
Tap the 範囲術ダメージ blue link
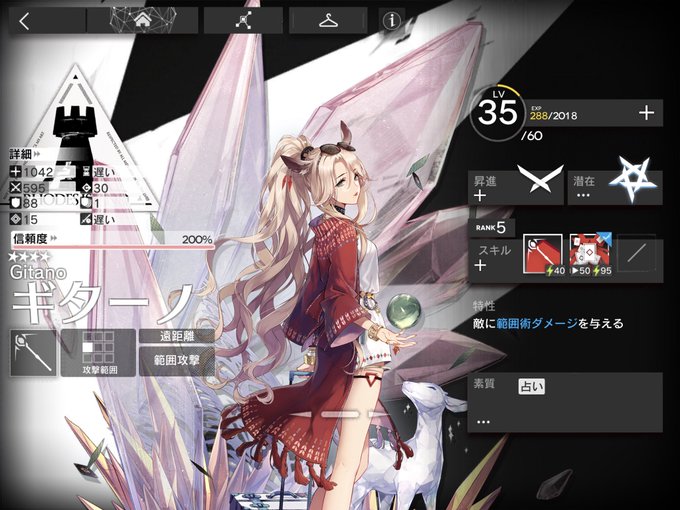537,323
